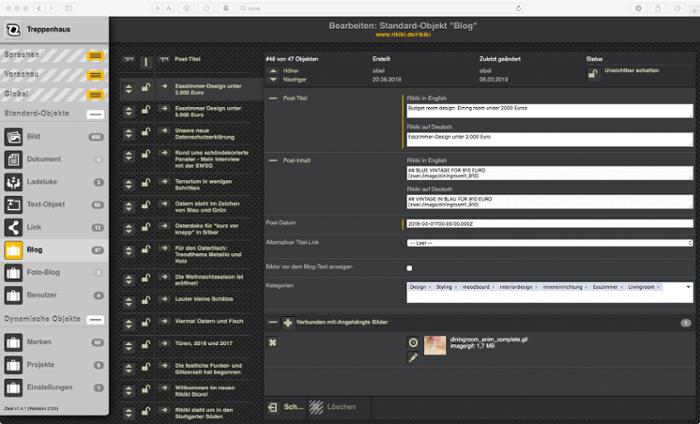Image resolution: width=700 pixels, height=424 pixels.
Task: Remove the attached diningroom image with X
Action: 272,342
